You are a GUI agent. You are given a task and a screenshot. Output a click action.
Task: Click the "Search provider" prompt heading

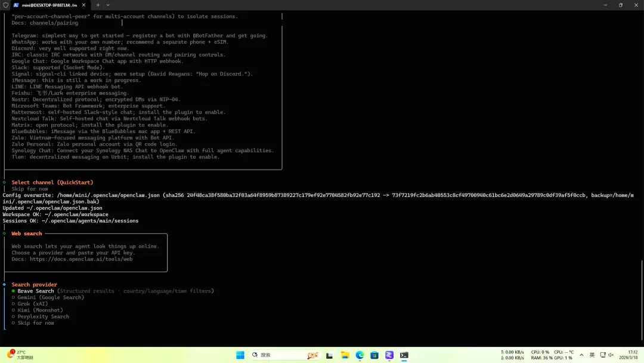(x=34, y=284)
